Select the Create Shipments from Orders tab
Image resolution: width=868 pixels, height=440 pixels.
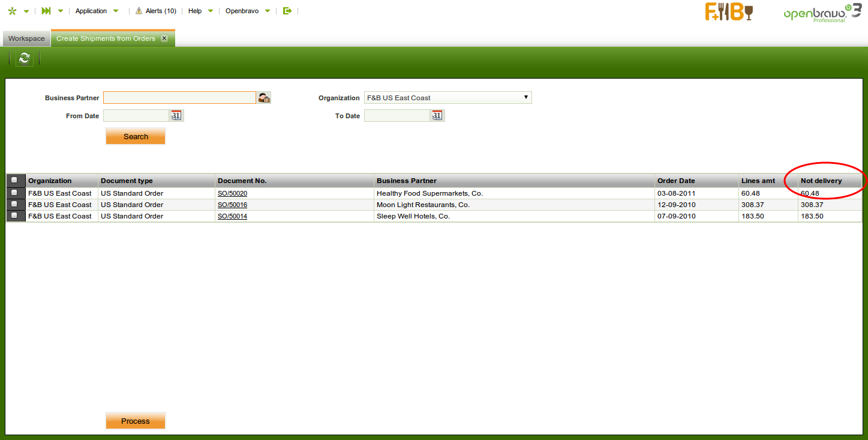[106, 38]
